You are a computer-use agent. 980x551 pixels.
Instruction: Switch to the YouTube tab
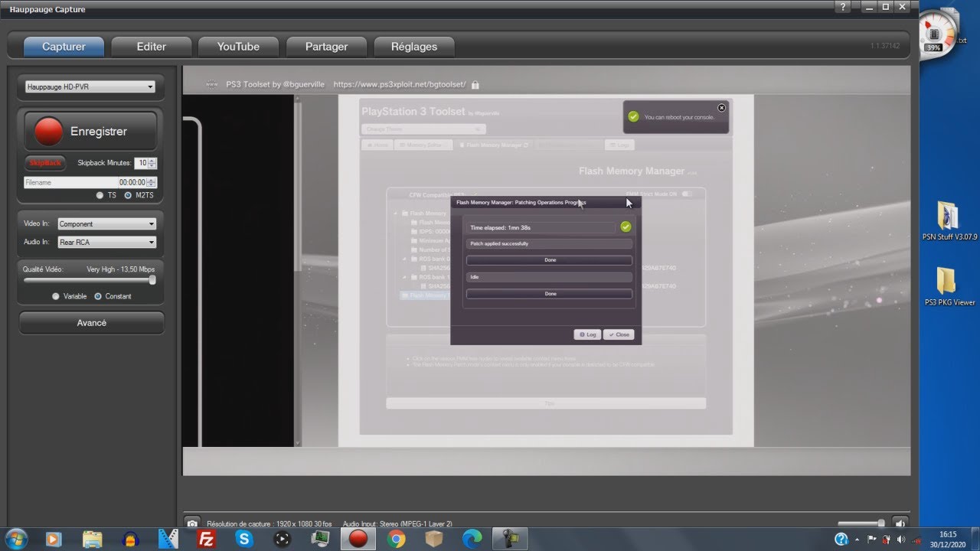point(239,47)
